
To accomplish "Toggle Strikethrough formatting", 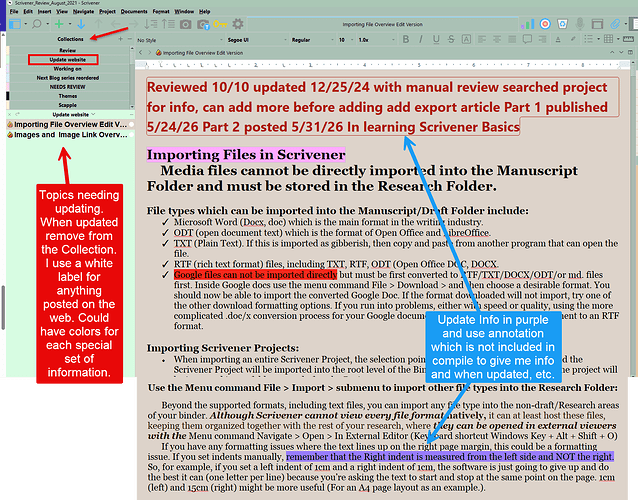I will tap(451, 39).
